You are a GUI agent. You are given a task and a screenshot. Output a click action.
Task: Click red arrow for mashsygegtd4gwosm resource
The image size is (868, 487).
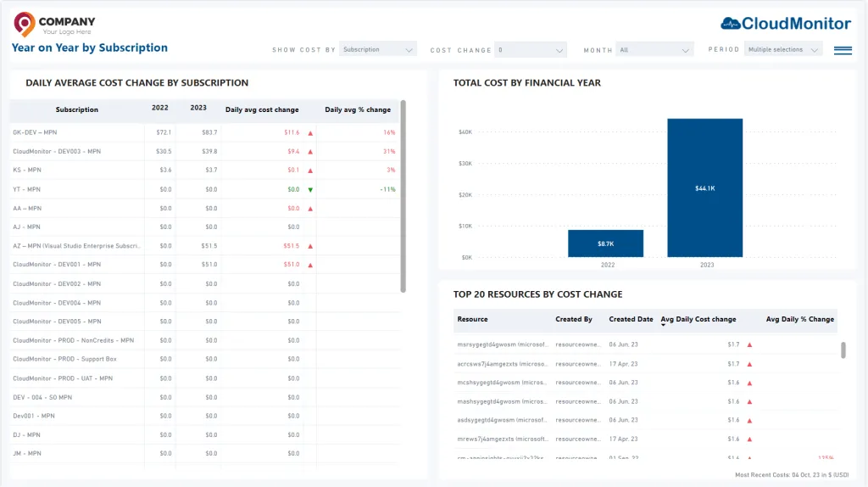point(749,401)
